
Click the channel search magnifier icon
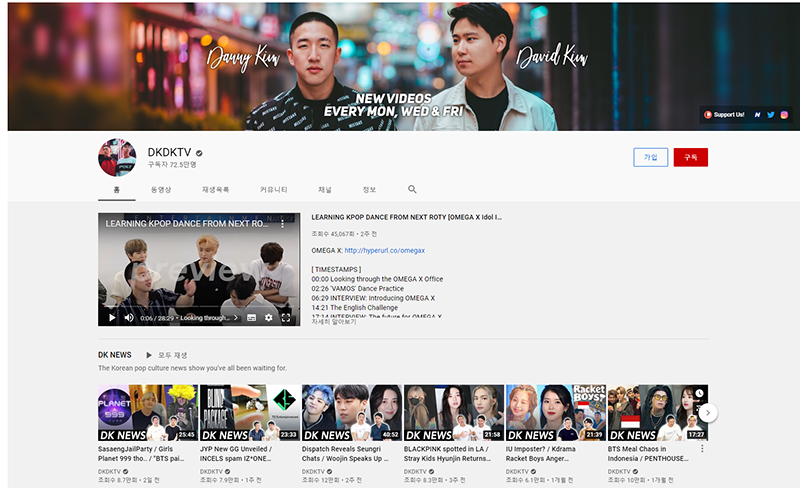[x=412, y=189]
